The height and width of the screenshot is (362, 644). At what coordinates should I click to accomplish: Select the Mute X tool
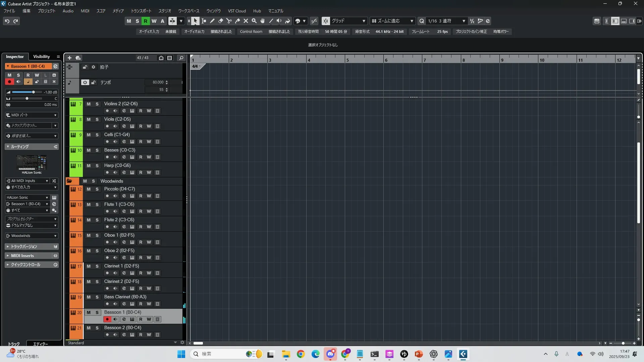pyautogui.click(x=246, y=21)
